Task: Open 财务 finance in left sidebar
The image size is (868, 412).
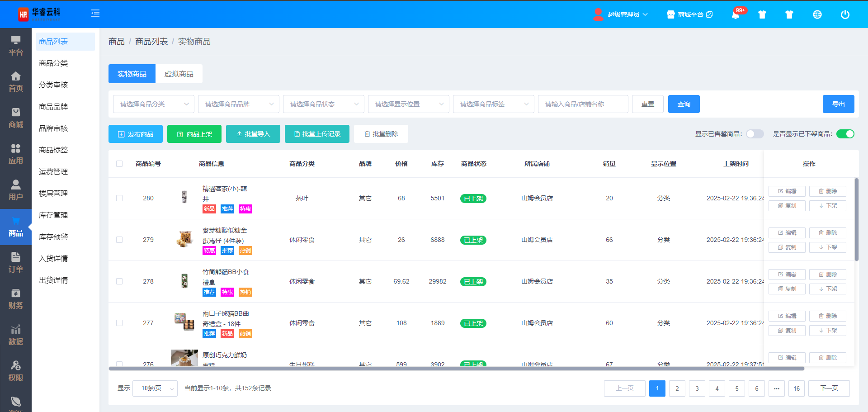Action: (16, 299)
